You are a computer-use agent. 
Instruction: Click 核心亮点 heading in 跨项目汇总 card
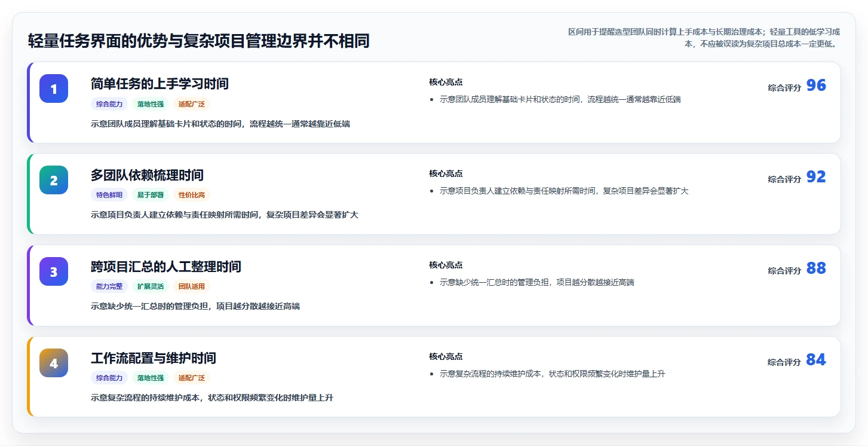tap(446, 265)
